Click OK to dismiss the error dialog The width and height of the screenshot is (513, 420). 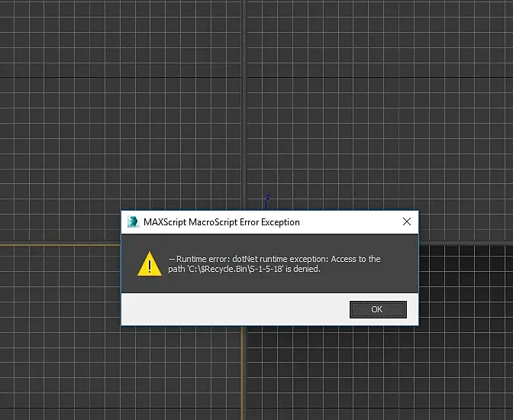378,309
